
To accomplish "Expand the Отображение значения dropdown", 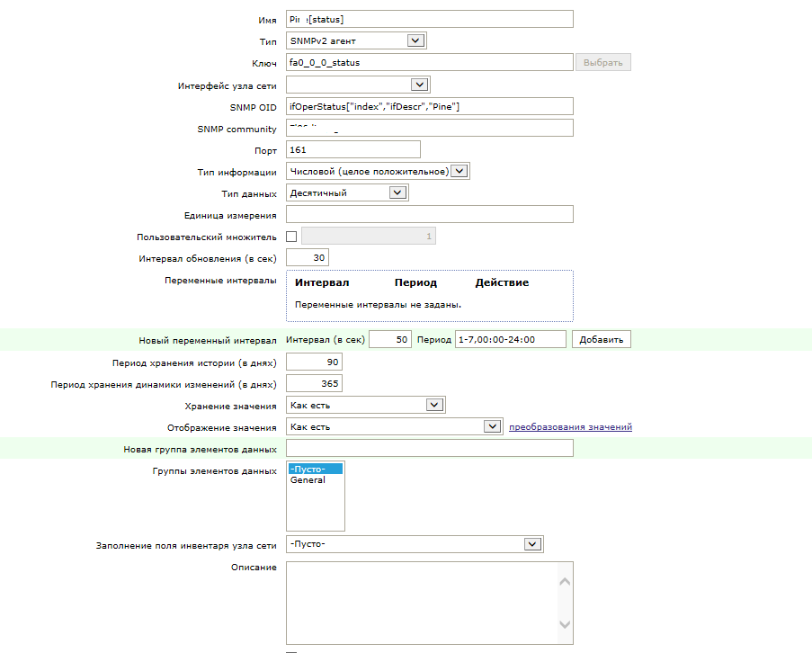I will [394, 427].
